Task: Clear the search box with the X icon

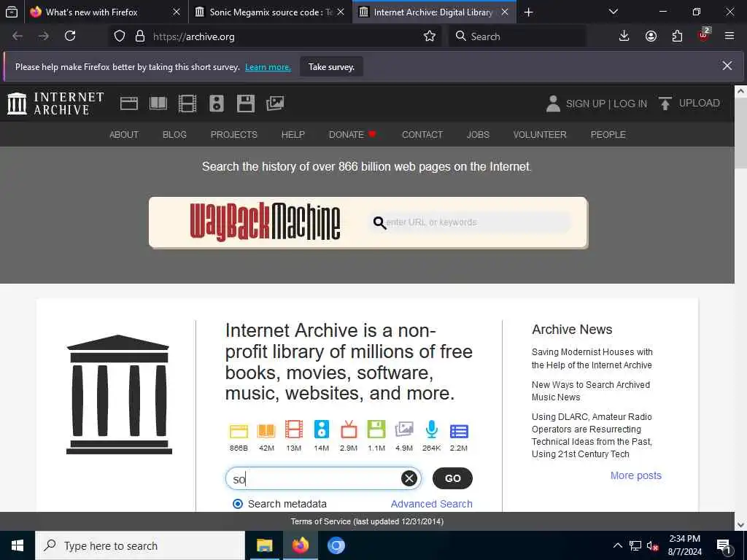Action: (x=409, y=478)
